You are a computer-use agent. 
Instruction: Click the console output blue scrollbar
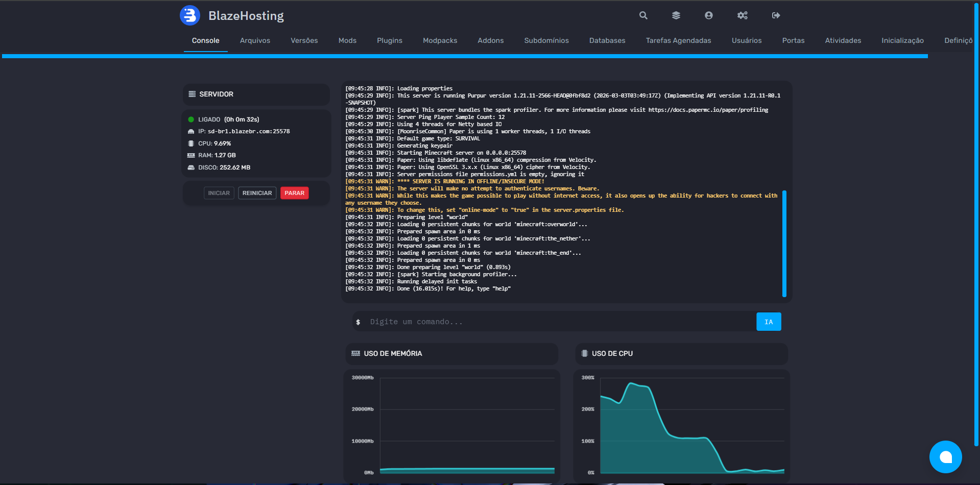(x=784, y=243)
